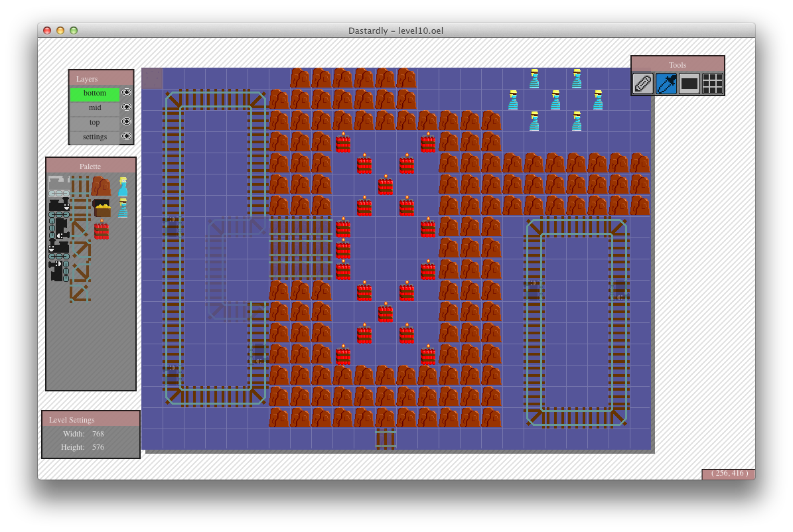793x532 pixels.
Task: Pick the right-facing black locomotive tile
Action: pos(59,208)
